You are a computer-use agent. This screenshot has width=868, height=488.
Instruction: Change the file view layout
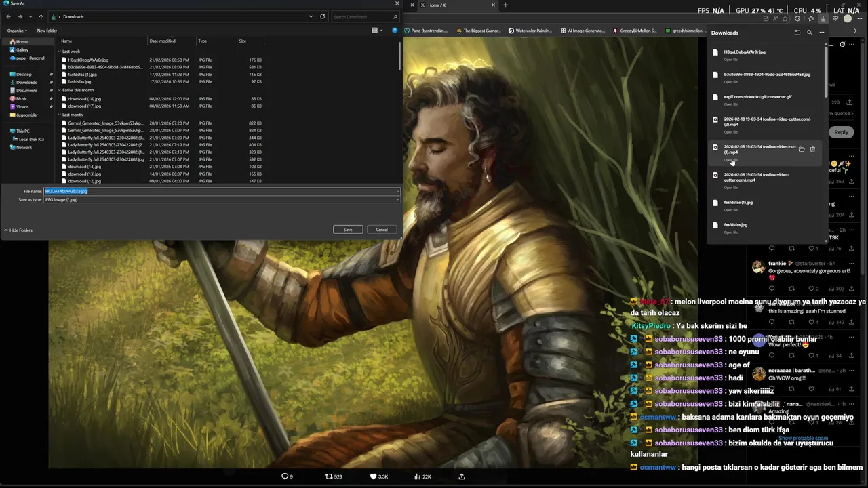pos(376,30)
